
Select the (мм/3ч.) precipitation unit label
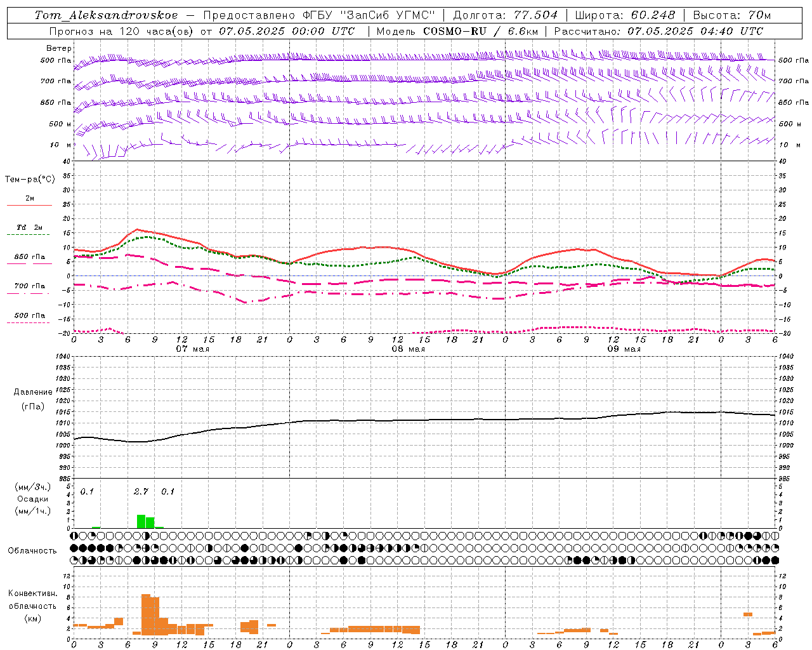coord(33,487)
